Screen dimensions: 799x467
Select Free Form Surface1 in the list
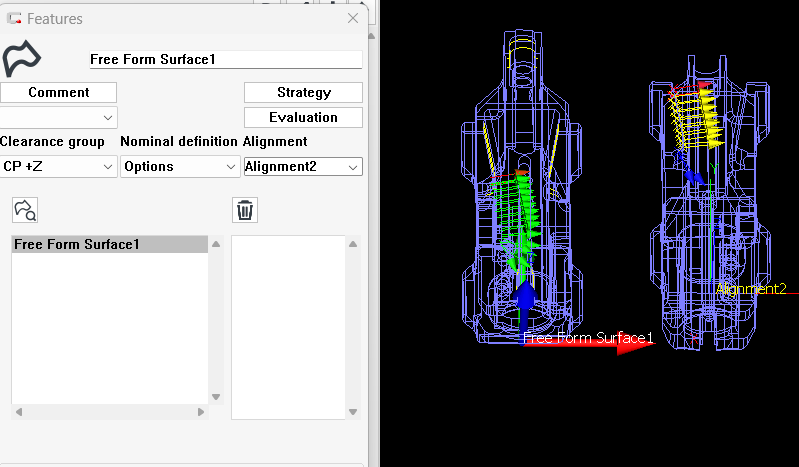coord(77,245)
